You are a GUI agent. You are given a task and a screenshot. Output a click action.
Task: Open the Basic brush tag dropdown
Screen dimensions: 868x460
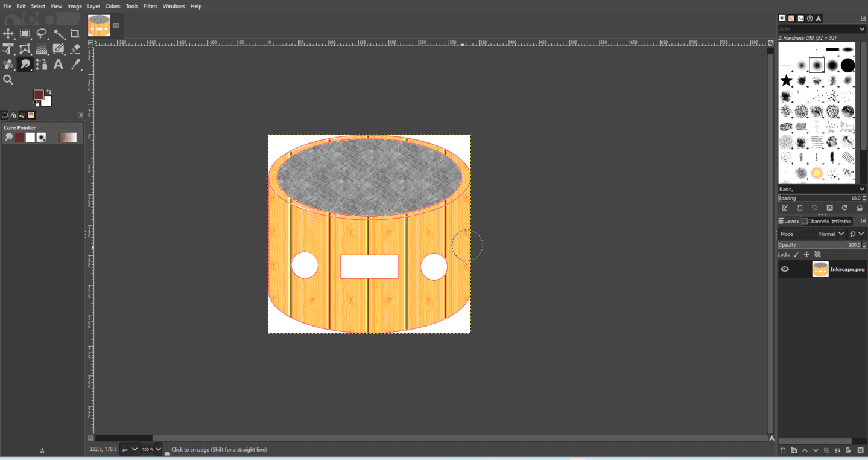(822, 189)
